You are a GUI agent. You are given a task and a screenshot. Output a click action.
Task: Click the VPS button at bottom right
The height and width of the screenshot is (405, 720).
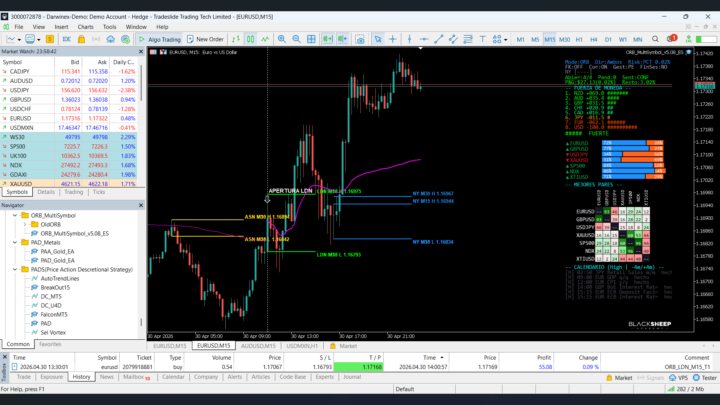[x=678, y=377]
